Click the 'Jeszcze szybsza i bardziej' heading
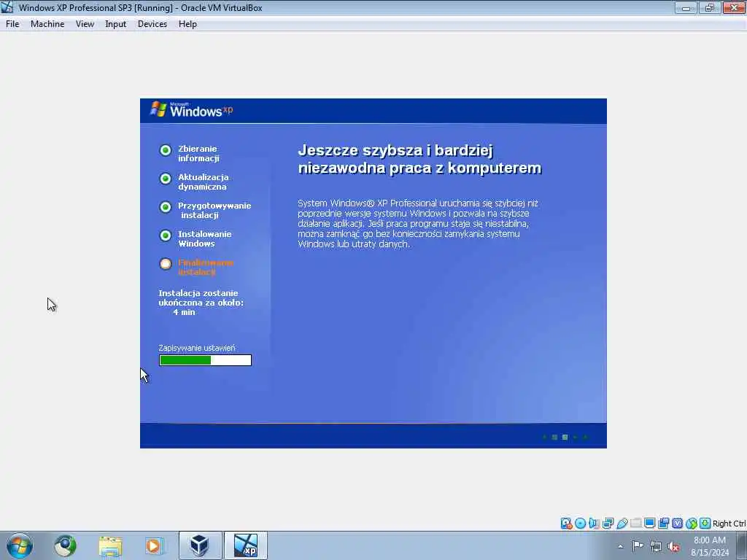747x560 pixels. (395, 150)
